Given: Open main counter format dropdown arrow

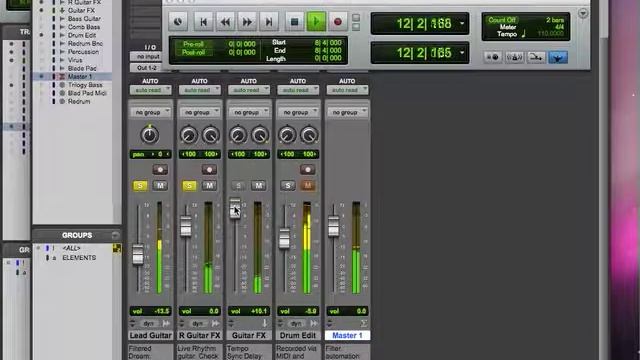Looking at the screenshot, I should (462, 23).
